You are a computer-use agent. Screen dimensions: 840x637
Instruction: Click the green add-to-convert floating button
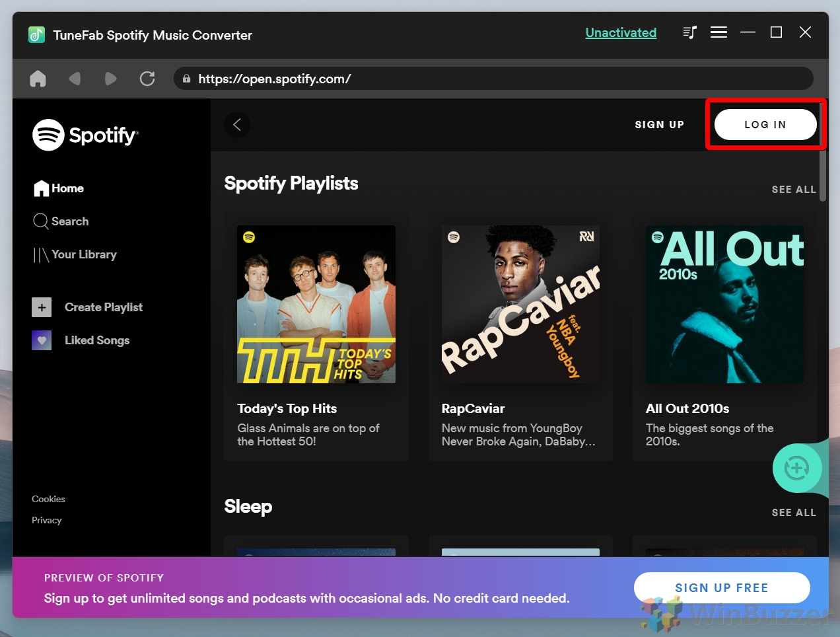point(797,468)
